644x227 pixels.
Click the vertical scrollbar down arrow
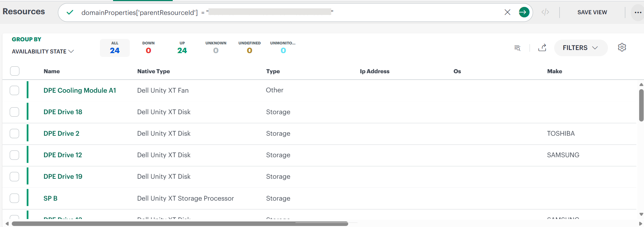tap(641, 215)
